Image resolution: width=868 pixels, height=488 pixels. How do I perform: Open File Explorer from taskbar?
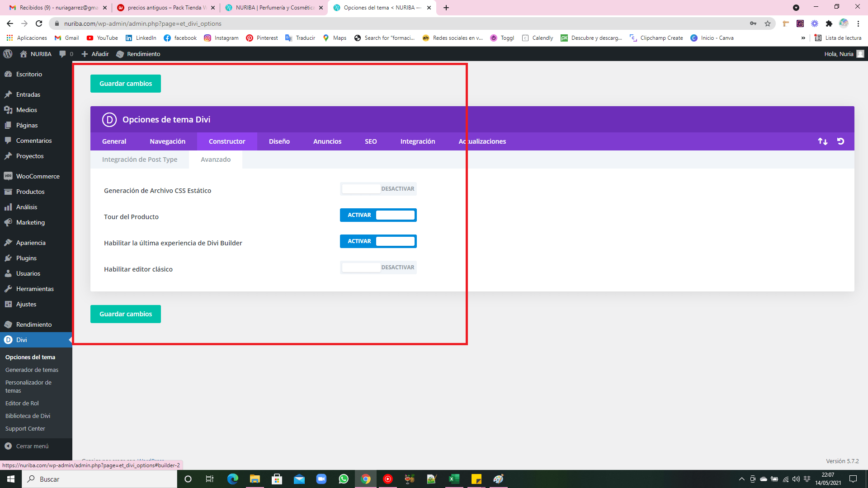click(x=255, y=479)
